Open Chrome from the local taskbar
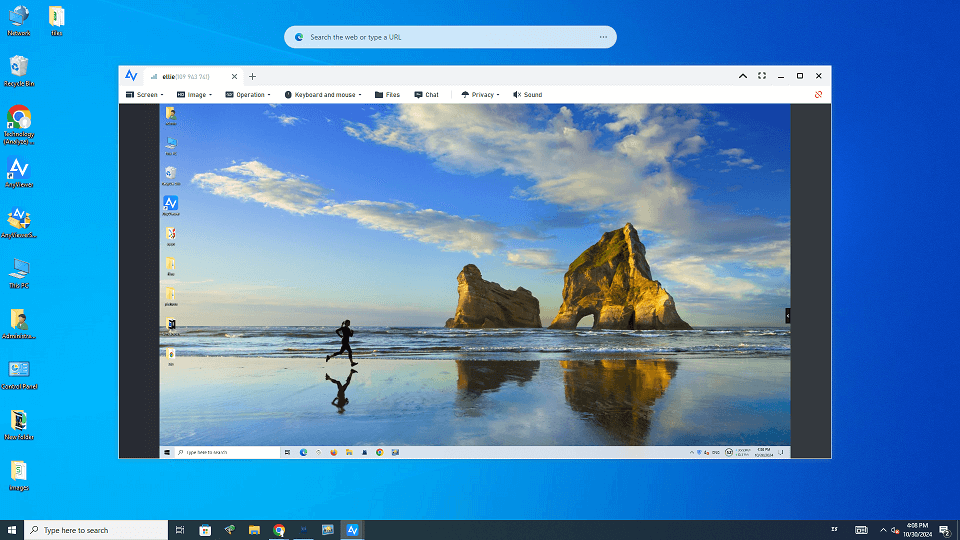The width and height of the screenshot is (960, 540). pos(279,530)
